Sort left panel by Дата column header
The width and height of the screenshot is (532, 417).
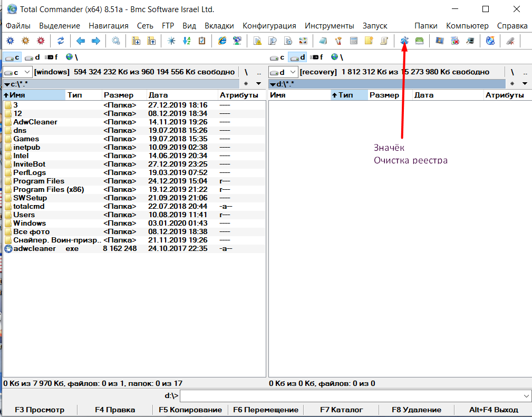tap(182, 95)
